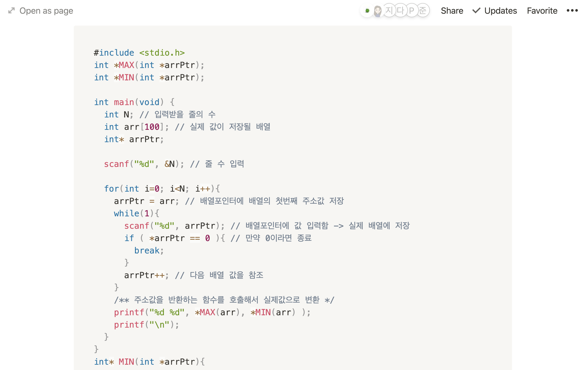The height and width of the screenshot is (370, 588).
Task: Click the 준 collaborator avatar
Action: (x=423, y=11)
